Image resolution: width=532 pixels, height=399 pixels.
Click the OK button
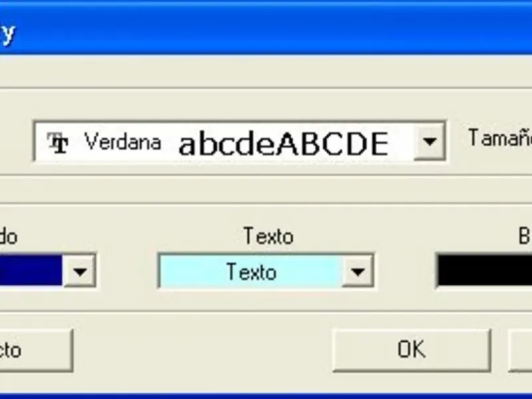[412, 350]
